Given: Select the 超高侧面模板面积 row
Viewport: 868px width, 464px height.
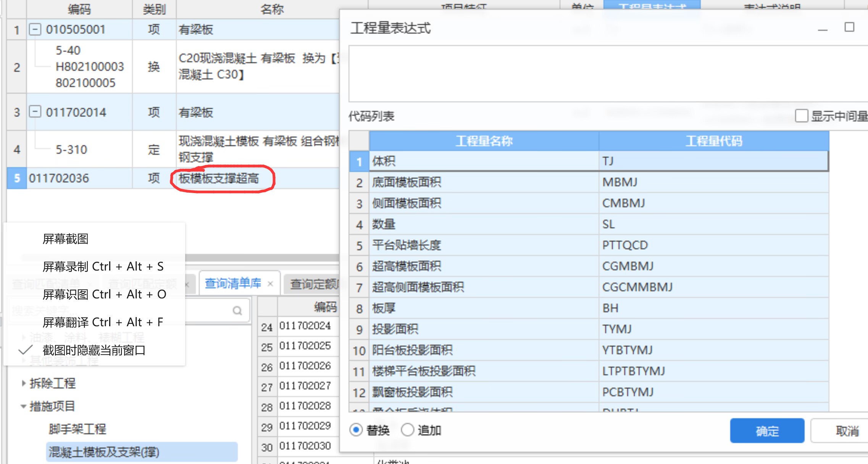Looking at the screenshot, I should (x=589, y=287).
